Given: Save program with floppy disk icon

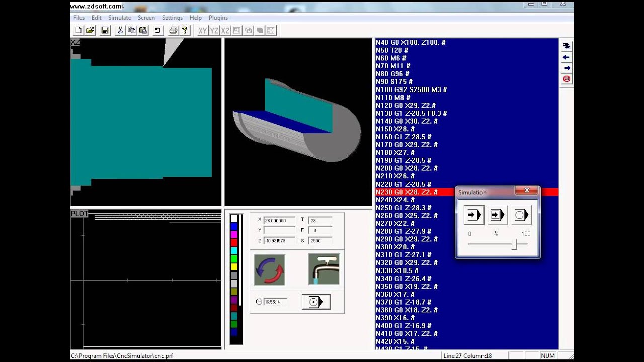Looking at the screenshot, I should 105,30.
